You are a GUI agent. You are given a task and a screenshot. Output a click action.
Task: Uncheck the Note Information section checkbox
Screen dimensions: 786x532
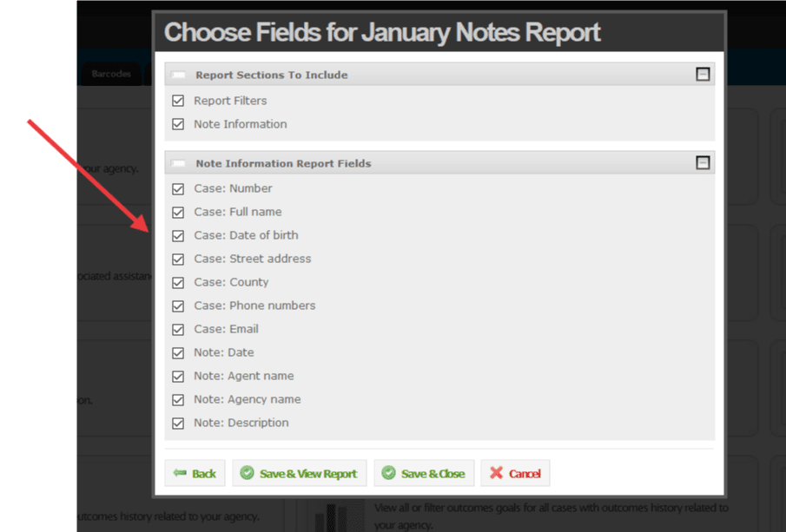(x=178, y=124)
